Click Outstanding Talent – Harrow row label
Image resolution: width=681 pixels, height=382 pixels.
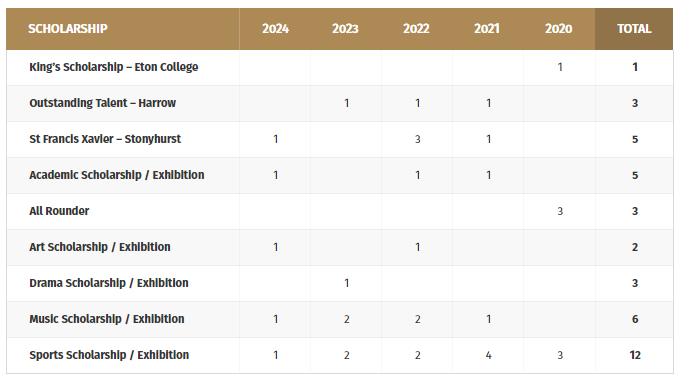[x=102, y=103]
